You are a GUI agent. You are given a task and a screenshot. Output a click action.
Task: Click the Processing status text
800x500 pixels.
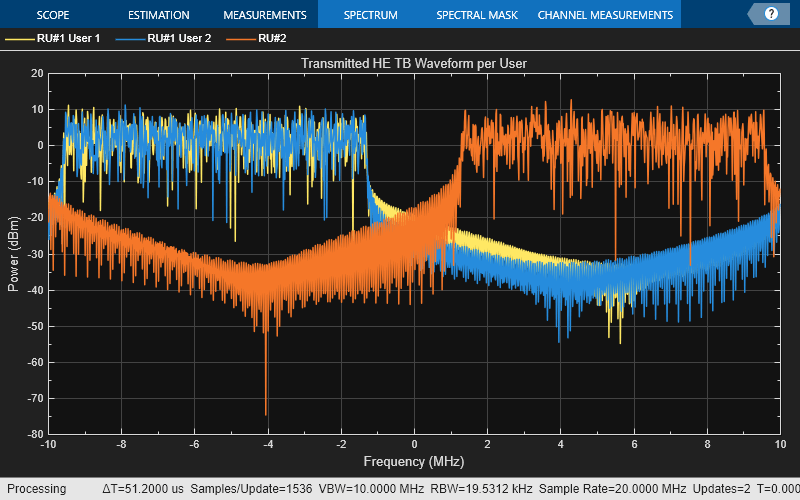coord(37,489)
